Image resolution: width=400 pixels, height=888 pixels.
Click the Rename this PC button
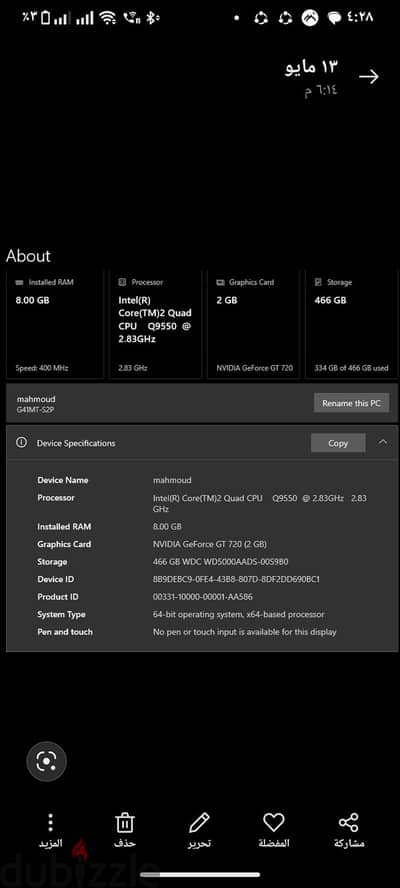coord(351,403)
